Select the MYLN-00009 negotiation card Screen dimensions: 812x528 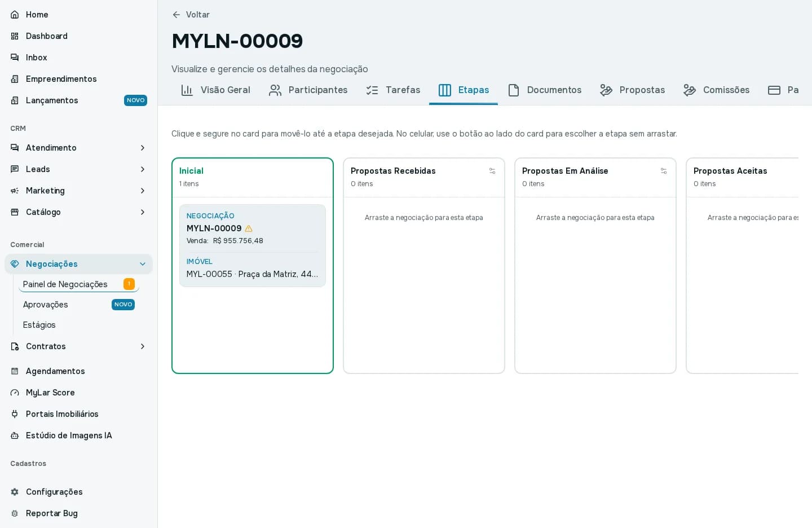[x=253, y=245]
